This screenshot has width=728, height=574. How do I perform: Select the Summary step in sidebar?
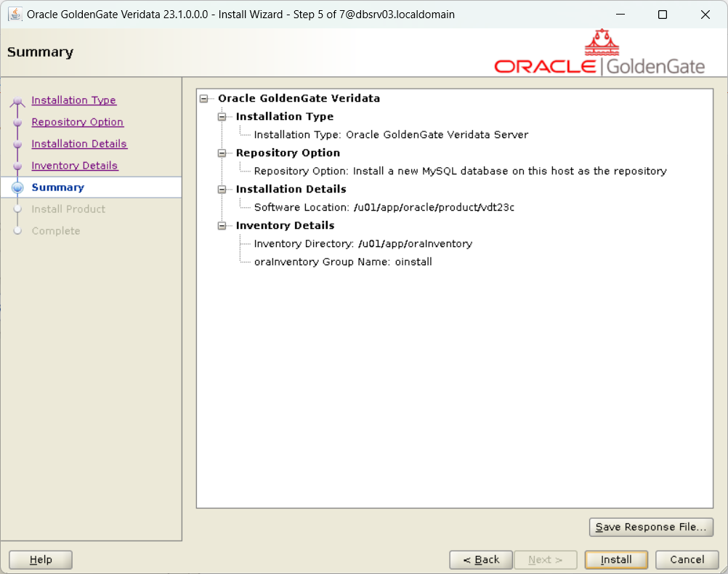pos(58,187)
